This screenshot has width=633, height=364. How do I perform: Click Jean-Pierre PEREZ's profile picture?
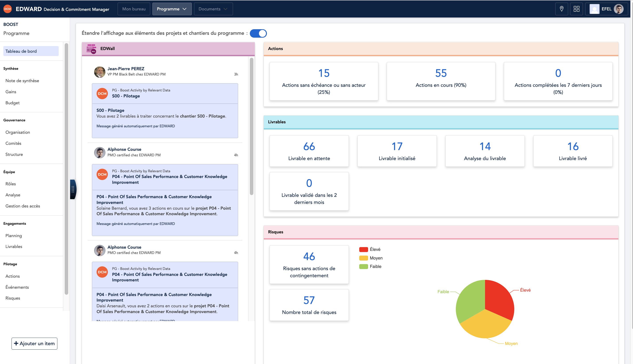[x=99, y=72]
